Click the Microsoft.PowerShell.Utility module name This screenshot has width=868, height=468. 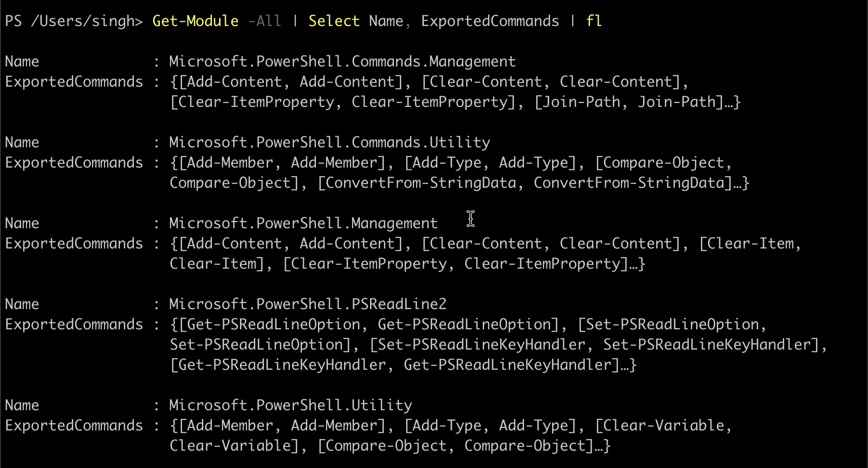290,405
